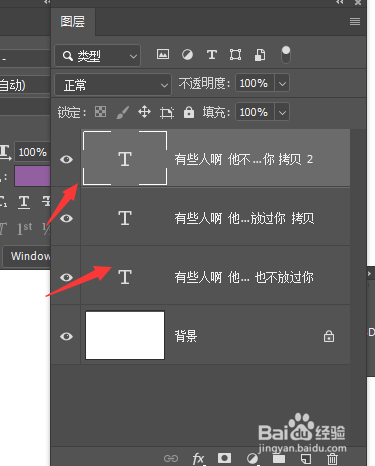Open the 类型 filter dropdown
375x466 pixels.
coord(98,56)
